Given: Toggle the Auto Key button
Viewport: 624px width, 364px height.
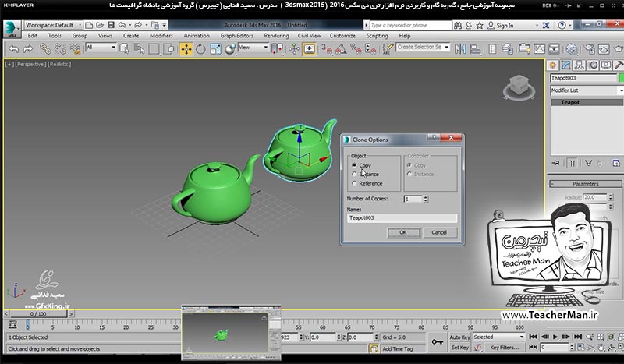Looking at the screenshot, I should point(459,337).
